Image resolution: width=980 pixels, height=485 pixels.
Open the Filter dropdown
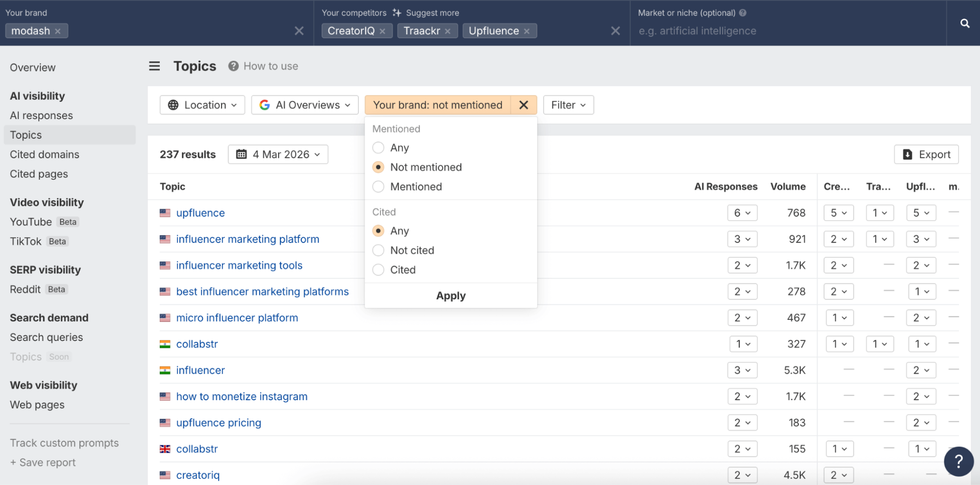[568, 105]
